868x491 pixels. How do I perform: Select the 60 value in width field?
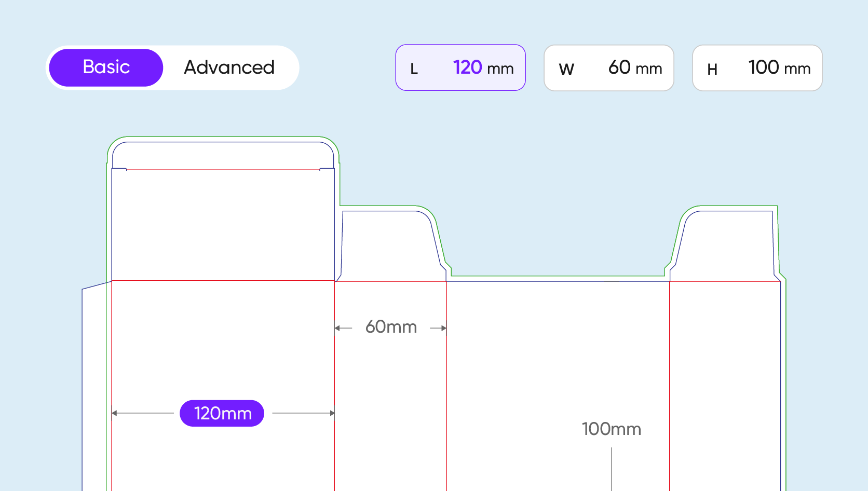[x=619, y=67]
